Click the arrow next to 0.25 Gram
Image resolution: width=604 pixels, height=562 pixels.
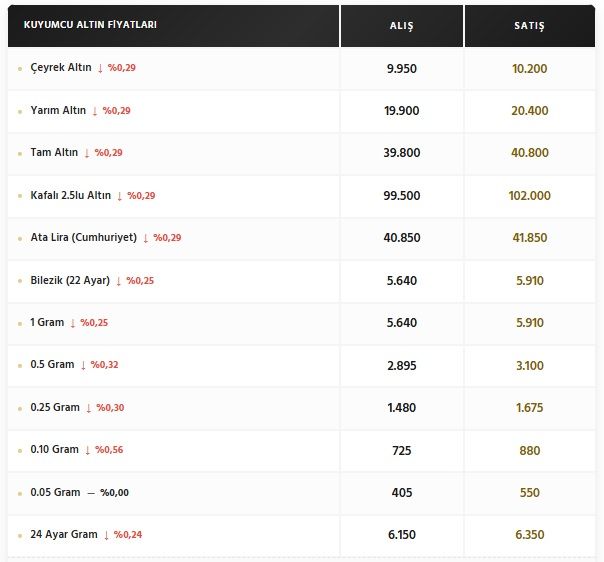pos(89,408)
